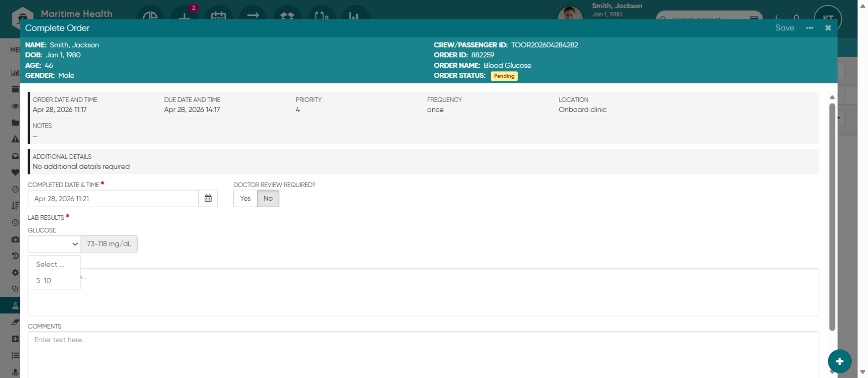This screenshot has height=378, width=868.
Task: Set Doctor Review Required to No
Action: [268, 198]
